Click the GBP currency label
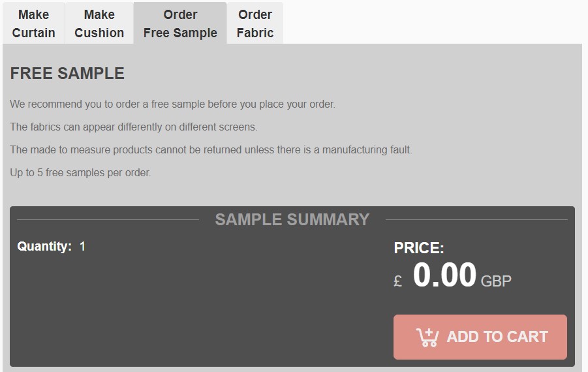588x372 pixels. point(496,281)
